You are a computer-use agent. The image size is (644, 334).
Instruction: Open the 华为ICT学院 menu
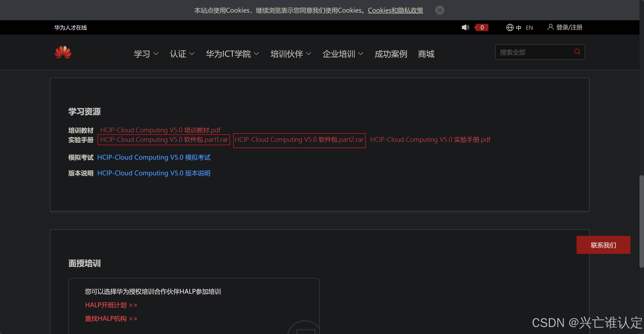point(228,54)
